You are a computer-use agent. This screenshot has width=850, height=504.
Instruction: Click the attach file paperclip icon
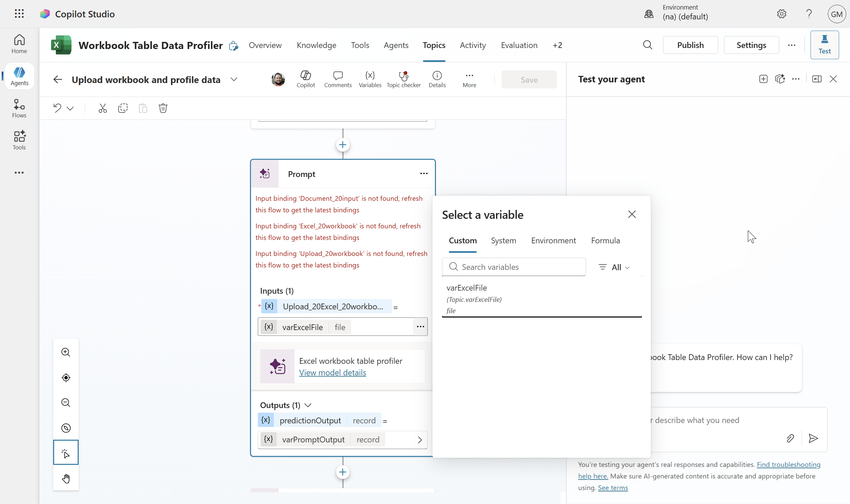coord(790,438)
